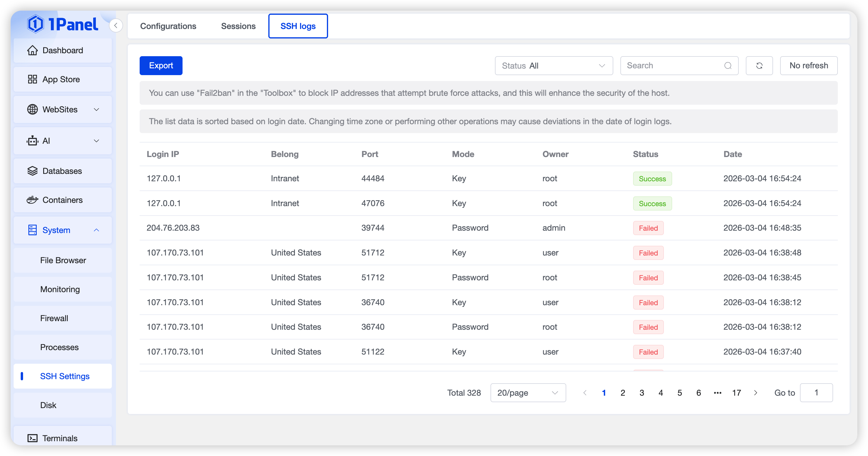The width and height of the screenshot is (868, 456).
Task: Click the Export button
Action: [161, 65]
